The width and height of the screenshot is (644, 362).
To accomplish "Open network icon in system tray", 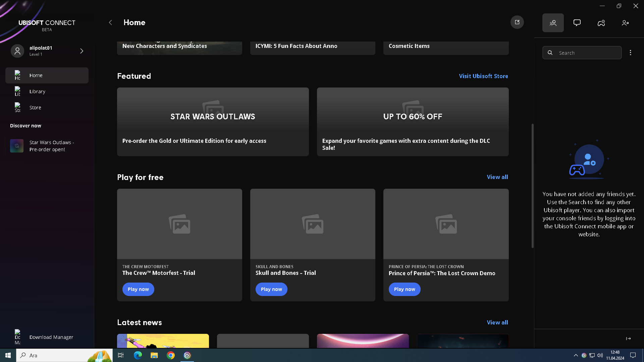I will (x=592, y=355).
